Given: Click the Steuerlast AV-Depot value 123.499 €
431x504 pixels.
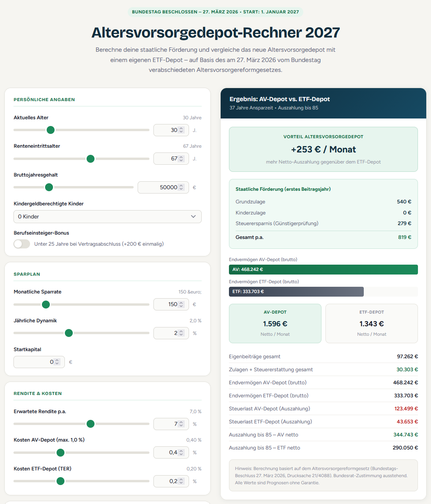Looking at the screenshot, I should pyautogui.click(x=406, y=408).
